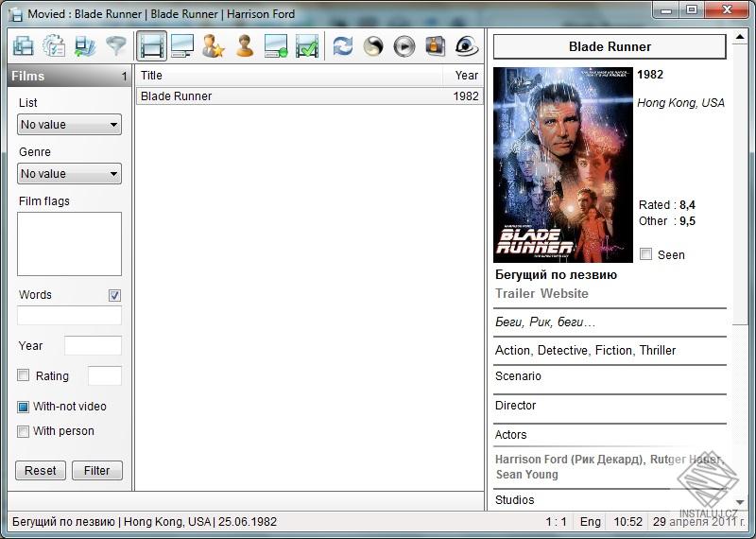Screen dimensions: 756x539
Task: Toggle the With-not video checkbox
Action: pyautogui.click(x=23, y=407)
